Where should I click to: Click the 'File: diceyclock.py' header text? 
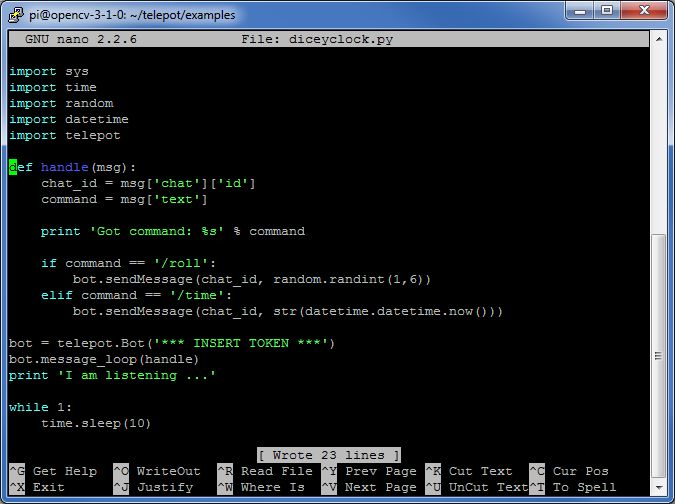coord(317,39)
